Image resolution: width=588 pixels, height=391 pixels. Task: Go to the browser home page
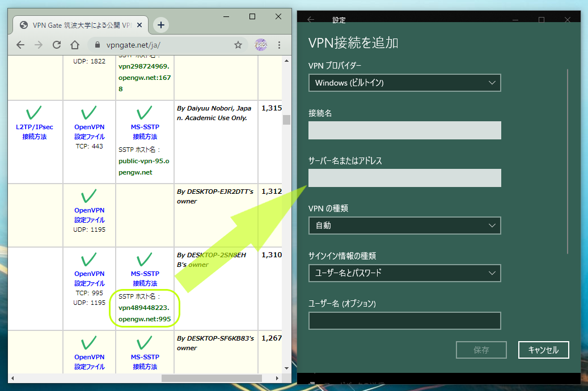[x=75, y=45]
